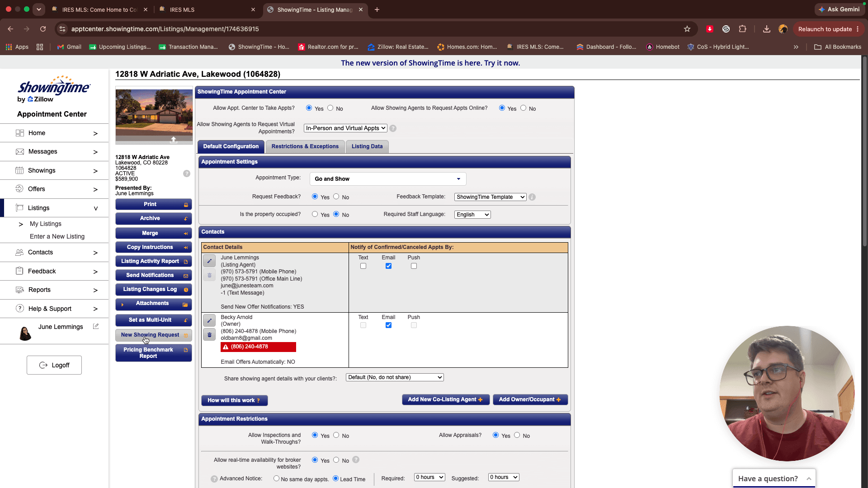Click the Add Owner/Occupant button
Image resolution: width=868 pixels, height=488 pixels.
[x=530, y=399]
